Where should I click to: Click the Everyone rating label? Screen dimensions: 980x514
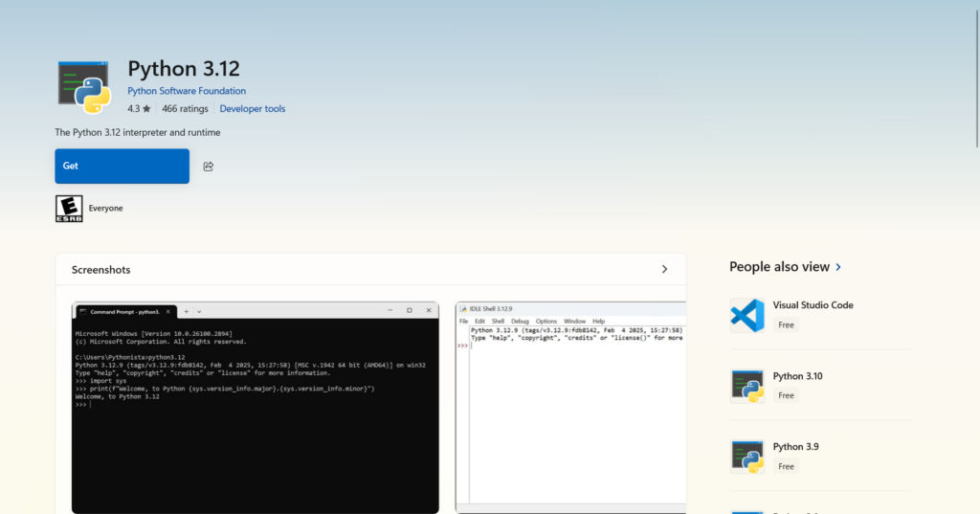105,209
